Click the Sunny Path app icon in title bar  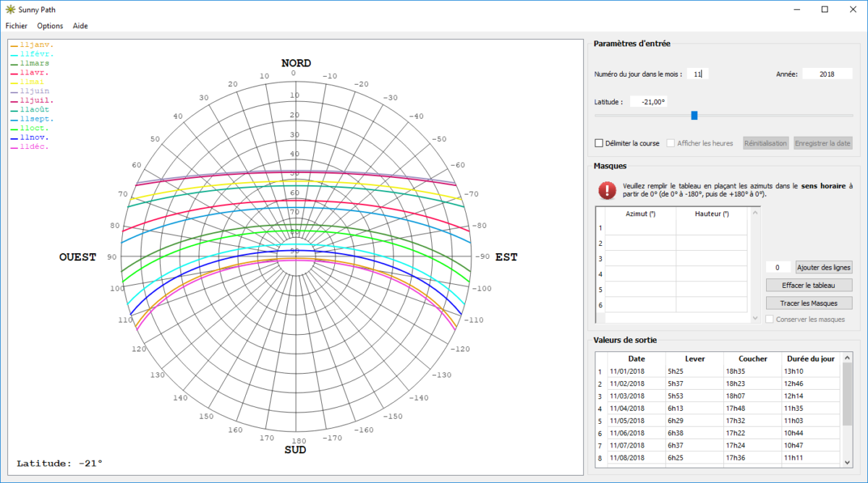(x=10, y=9)
